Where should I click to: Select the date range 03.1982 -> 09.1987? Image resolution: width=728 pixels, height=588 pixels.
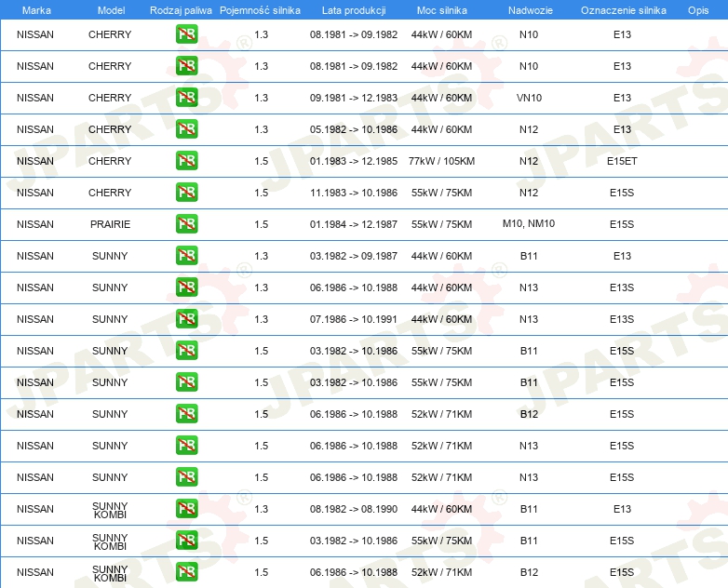click(x=354, y=256)
